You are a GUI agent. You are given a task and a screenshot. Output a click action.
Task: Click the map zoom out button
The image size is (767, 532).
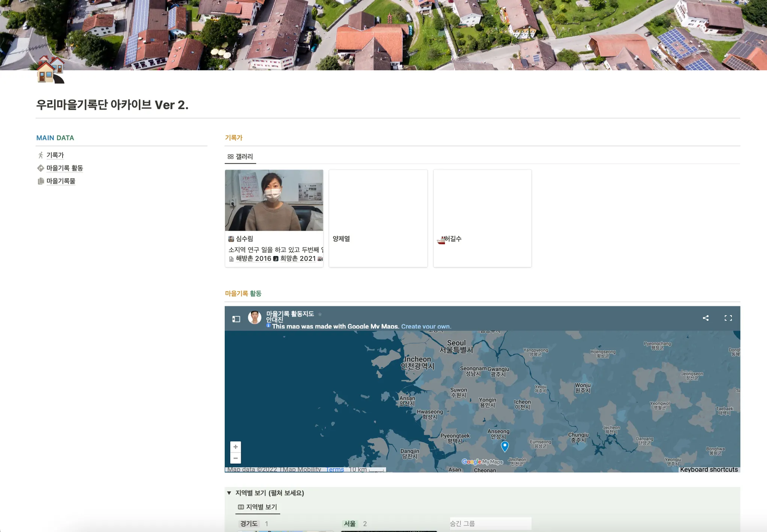pos(236,458)
